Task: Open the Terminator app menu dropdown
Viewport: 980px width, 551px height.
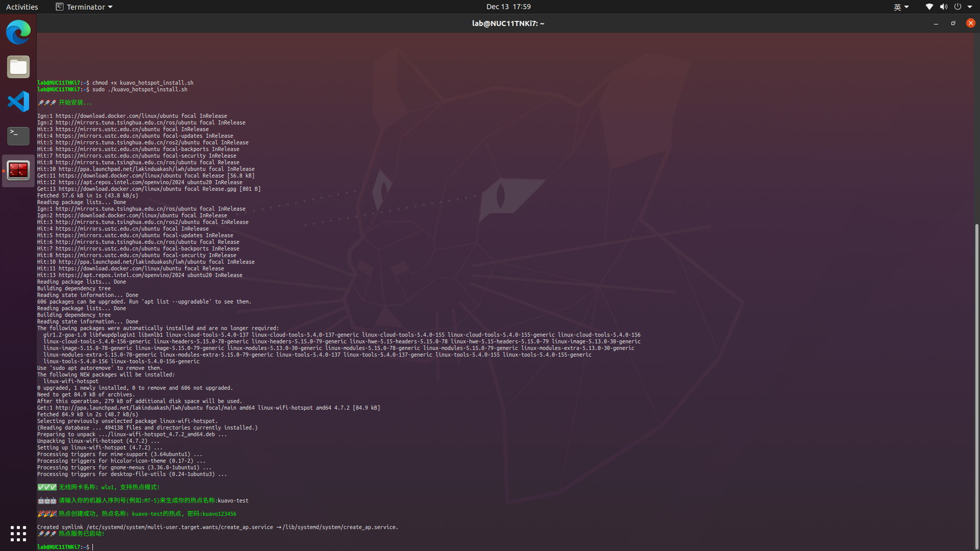Action: [84, 7]
